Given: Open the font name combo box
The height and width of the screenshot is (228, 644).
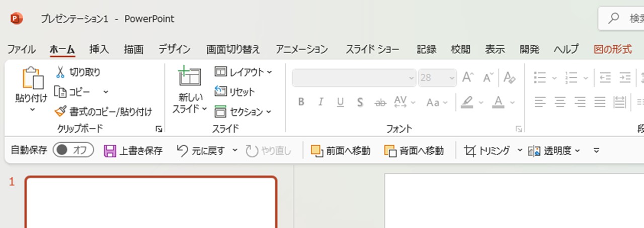Looking at the screenshot, I should point(354,77).
